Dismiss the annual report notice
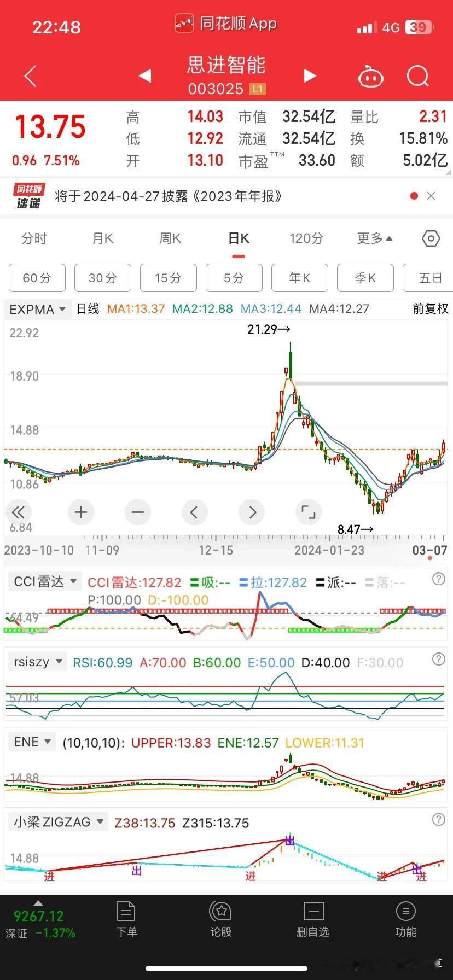This screenshot has height=980, width=453. [431, 196]
